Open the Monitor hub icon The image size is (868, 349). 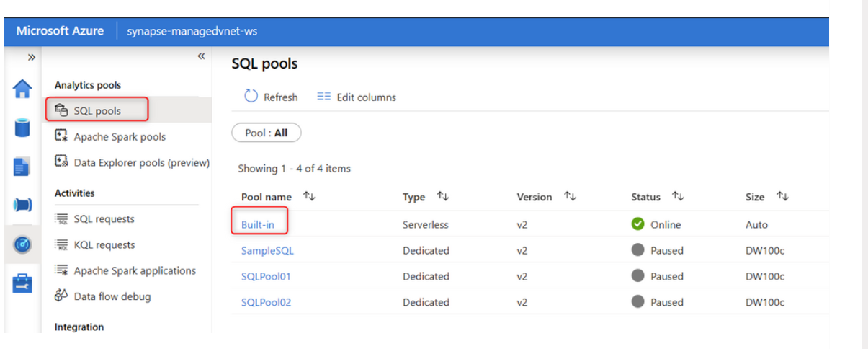tap(22, 244)
